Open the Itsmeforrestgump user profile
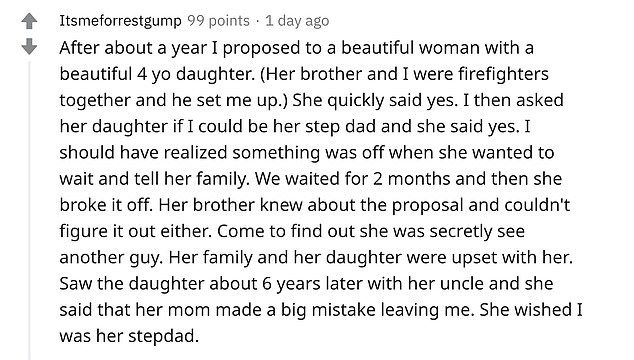Viewport: 634px width, 360px height. (120, 21)
